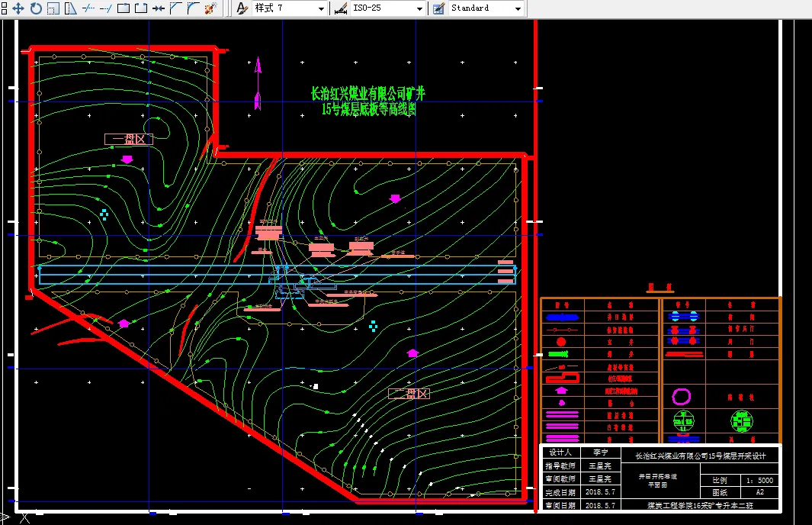Click the blue double arrow legend symbol
Image resolution: width=812 pixels, height=525 pixels.
(563, 317)
